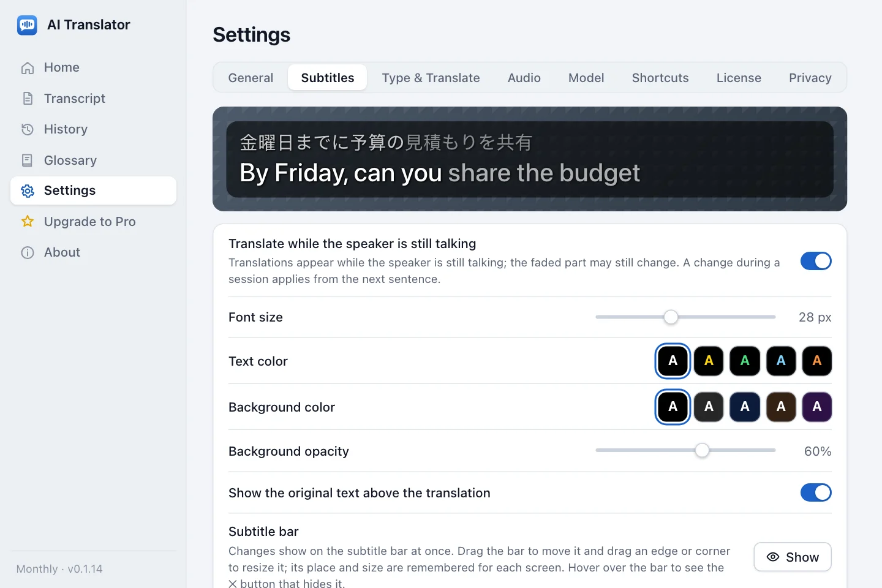Disable translate while speaker is talking
The width and height of the screenshot is (882, 588).
(x=816, y=261)
